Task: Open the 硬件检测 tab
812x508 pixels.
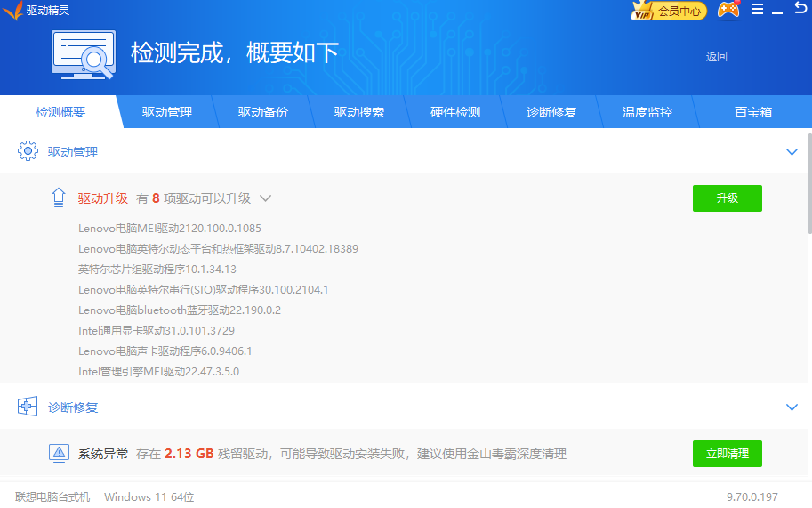Action: [x=455, y=112]
